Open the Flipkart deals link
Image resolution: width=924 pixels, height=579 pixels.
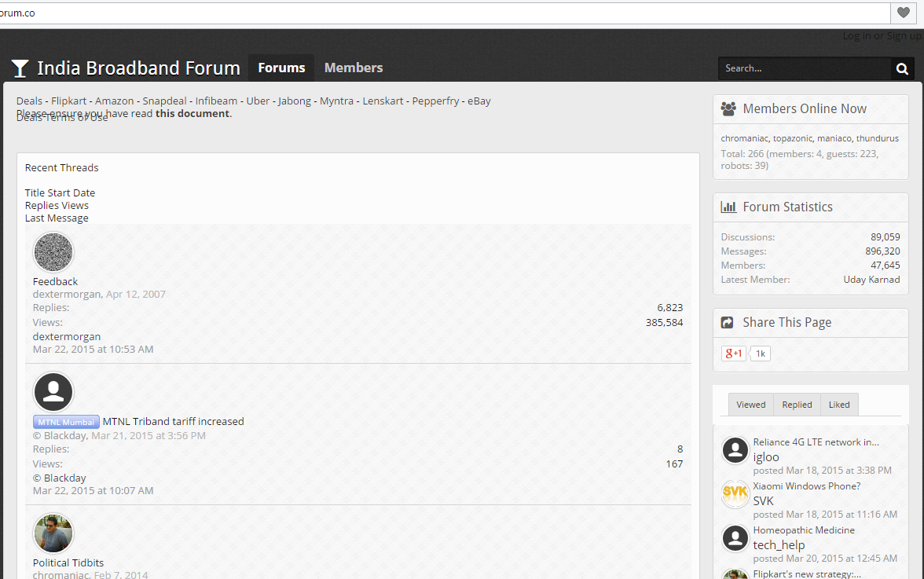[x=68, y=101]
